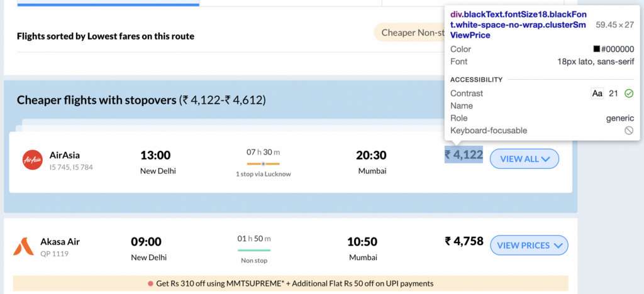Click the green non-stop duration line

(254, 250)
